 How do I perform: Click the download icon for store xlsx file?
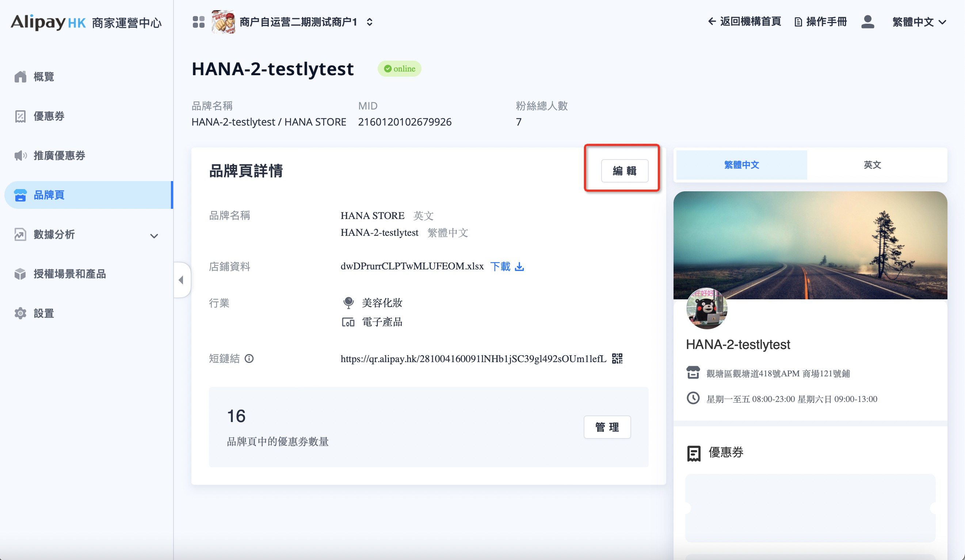click(519, 266)
